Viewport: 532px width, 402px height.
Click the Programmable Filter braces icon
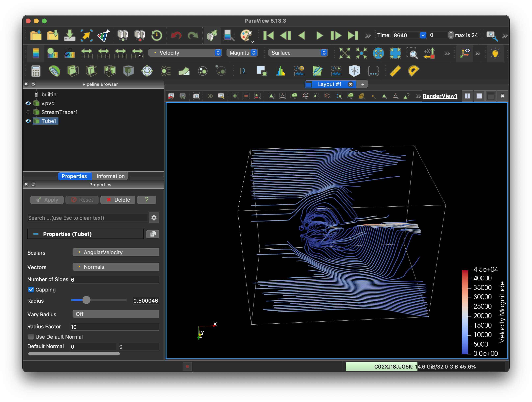click(373, 71)
